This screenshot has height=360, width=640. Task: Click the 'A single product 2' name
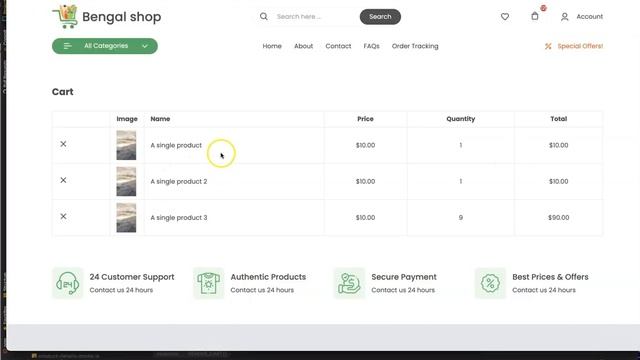(x=179, y=181)
